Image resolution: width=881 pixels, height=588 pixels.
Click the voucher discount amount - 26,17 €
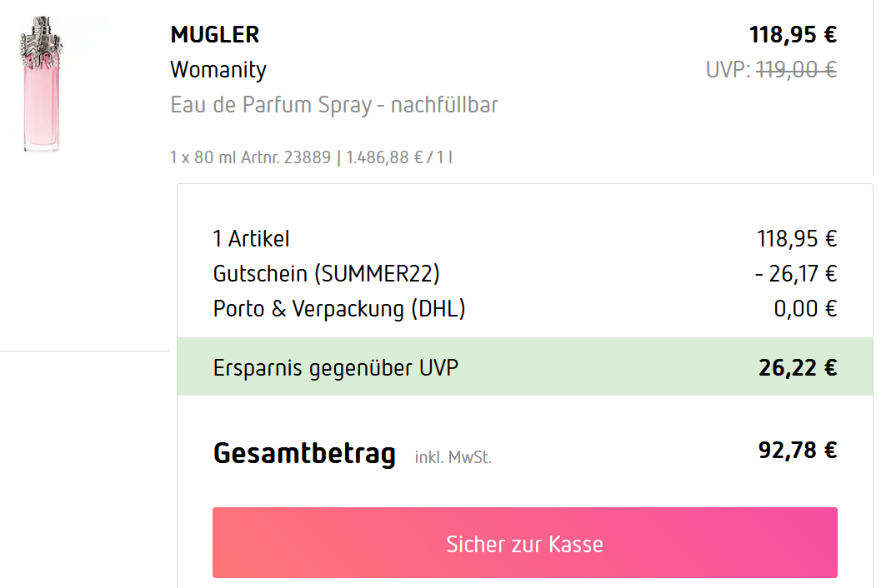point(796,273)
